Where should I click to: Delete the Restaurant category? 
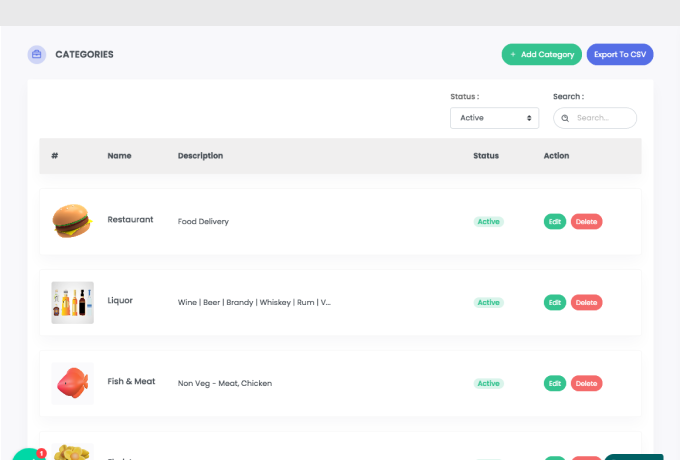pos(586,222)
